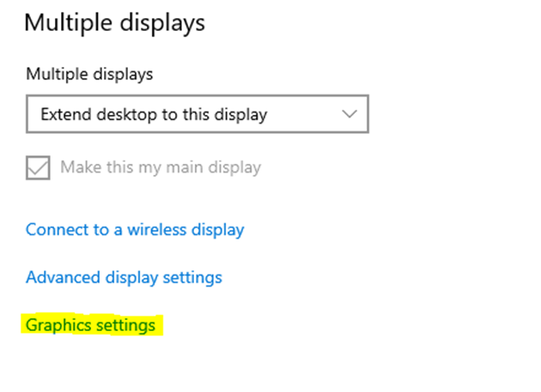This screenshot has height=392, width=541.
Task: Open the Multiple displays dropdown
Action: click(197, 114)
